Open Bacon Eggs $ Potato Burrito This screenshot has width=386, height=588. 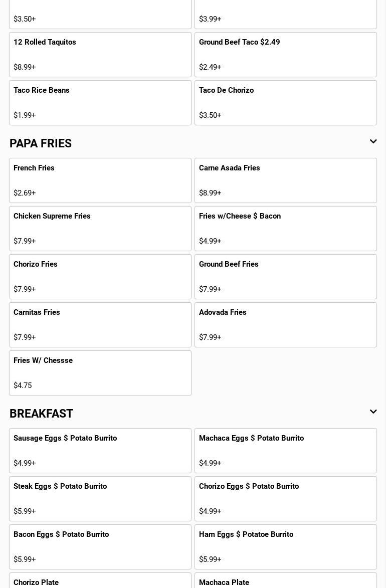click(x=100, y=547)
